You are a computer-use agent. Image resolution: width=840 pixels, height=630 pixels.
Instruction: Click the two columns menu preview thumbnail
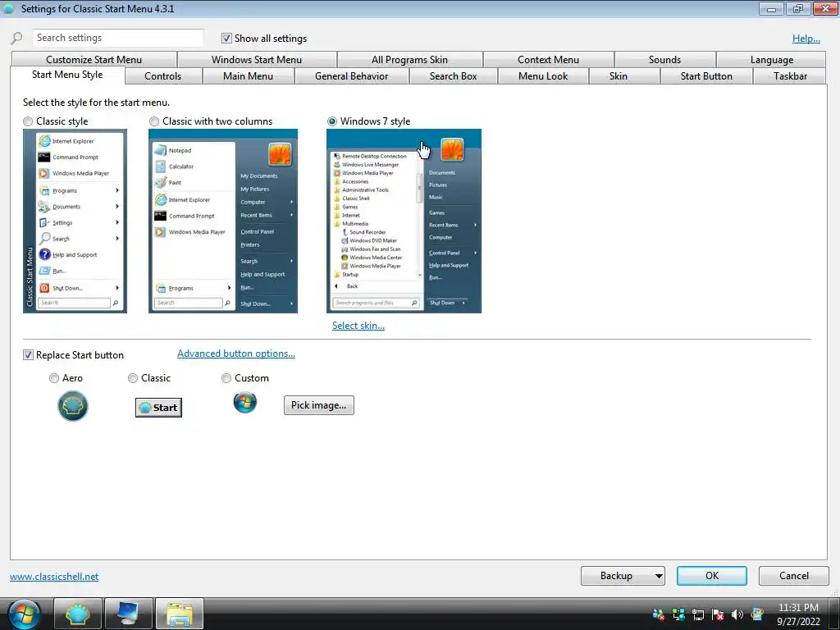223,221
